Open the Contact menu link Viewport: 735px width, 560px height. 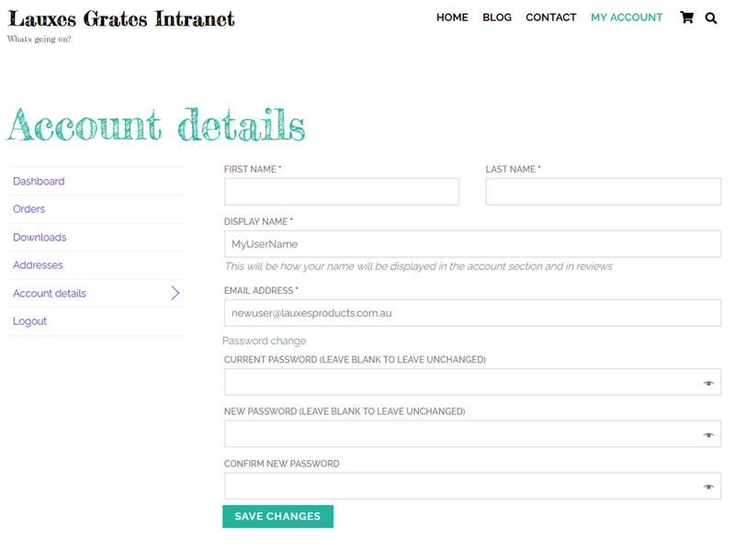550,17
